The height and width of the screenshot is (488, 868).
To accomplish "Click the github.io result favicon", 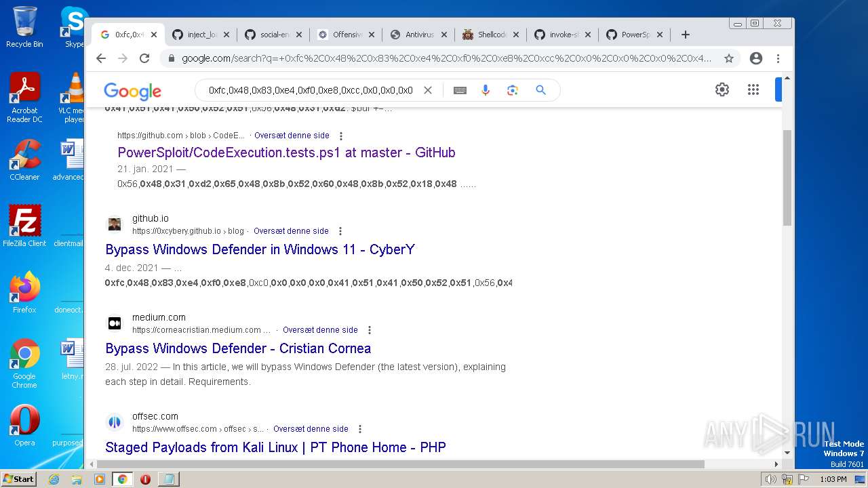I will [115, 224].
